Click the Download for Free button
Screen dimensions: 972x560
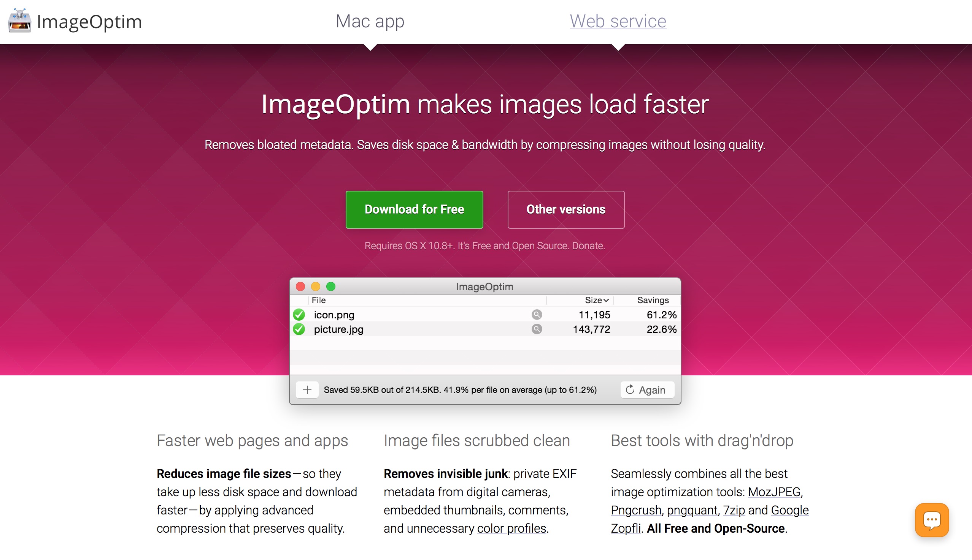[x=415, y=209]
